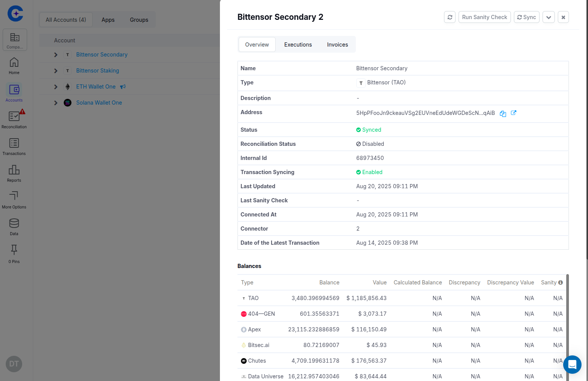Click the refresh icon button in the panel header
Screen dimensions: 588x381
[450, 17]
